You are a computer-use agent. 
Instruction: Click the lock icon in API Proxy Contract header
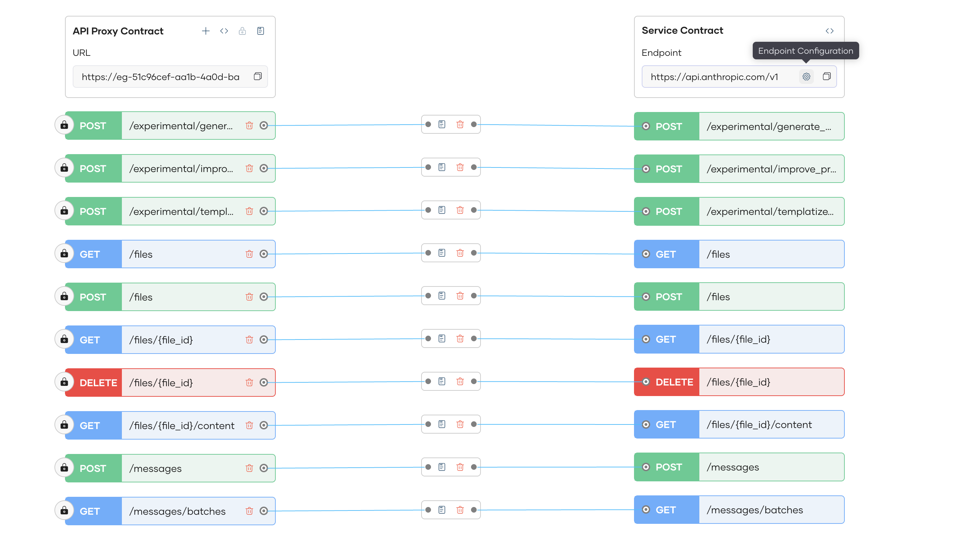(x=242, y=31)
